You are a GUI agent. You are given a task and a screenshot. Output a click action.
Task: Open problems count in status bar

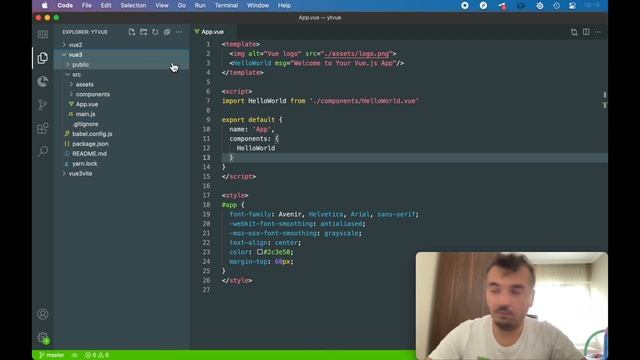[x=97, y=355]
